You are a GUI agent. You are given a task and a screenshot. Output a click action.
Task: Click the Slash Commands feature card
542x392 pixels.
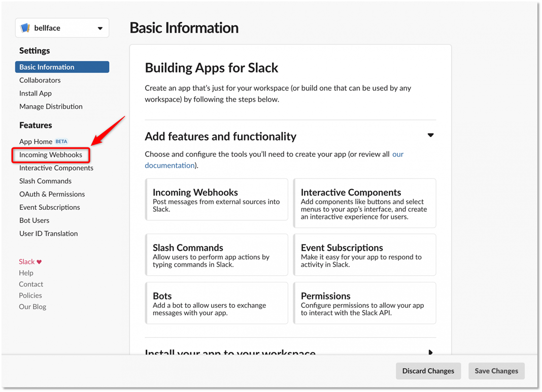[216, 255]
